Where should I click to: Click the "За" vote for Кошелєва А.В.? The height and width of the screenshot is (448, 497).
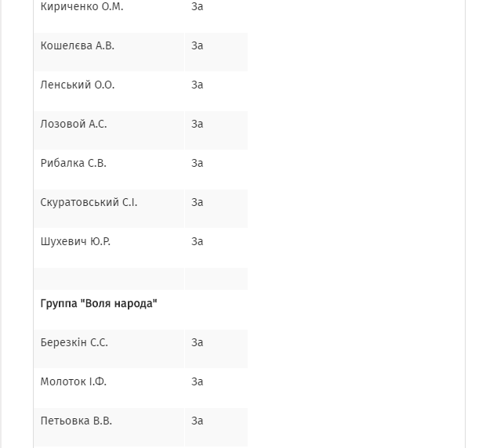198,46
